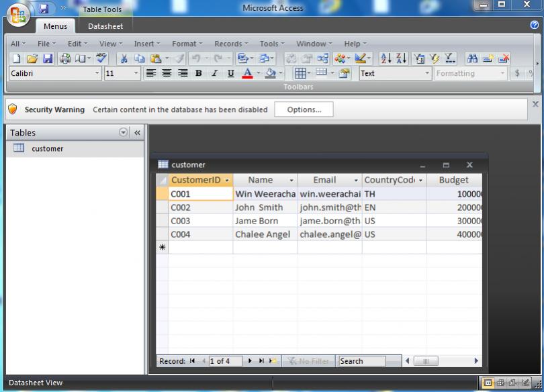
Task: Sort ascending with the A-Z icon
Action: 386,58
